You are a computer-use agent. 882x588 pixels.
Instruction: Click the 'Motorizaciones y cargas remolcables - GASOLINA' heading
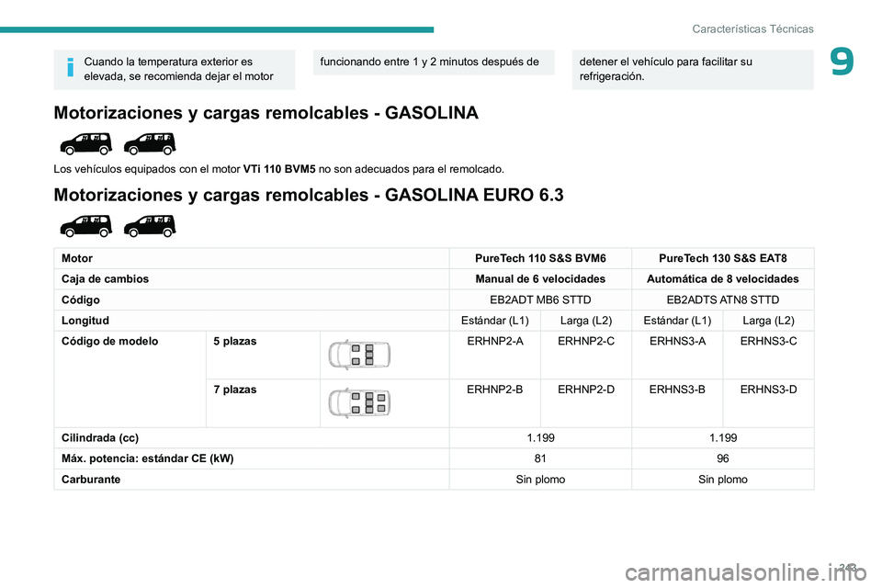[x=266, y=112]
